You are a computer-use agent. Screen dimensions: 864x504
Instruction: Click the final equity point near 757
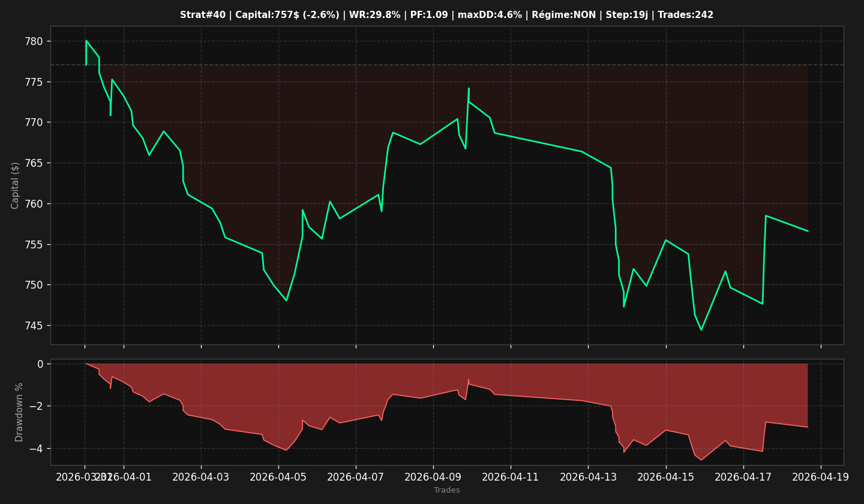pyautogui.click(x=808, y=231)
